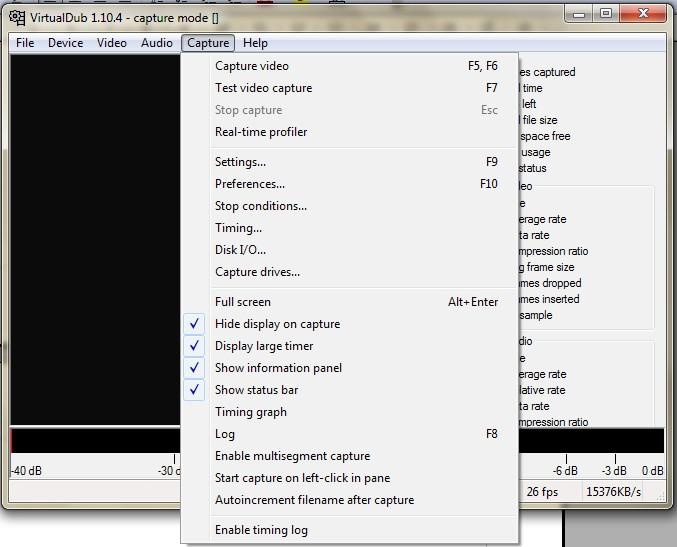Open the Timing options

pos(350,228)
